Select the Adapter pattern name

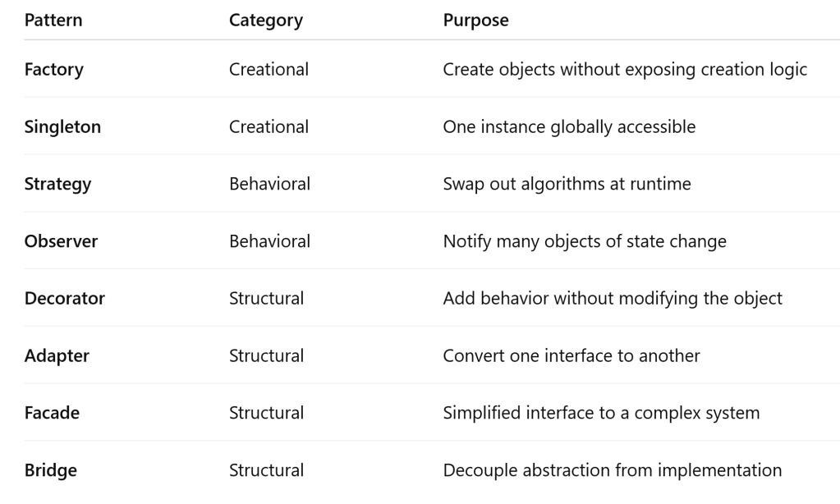(x=57, y=356)
